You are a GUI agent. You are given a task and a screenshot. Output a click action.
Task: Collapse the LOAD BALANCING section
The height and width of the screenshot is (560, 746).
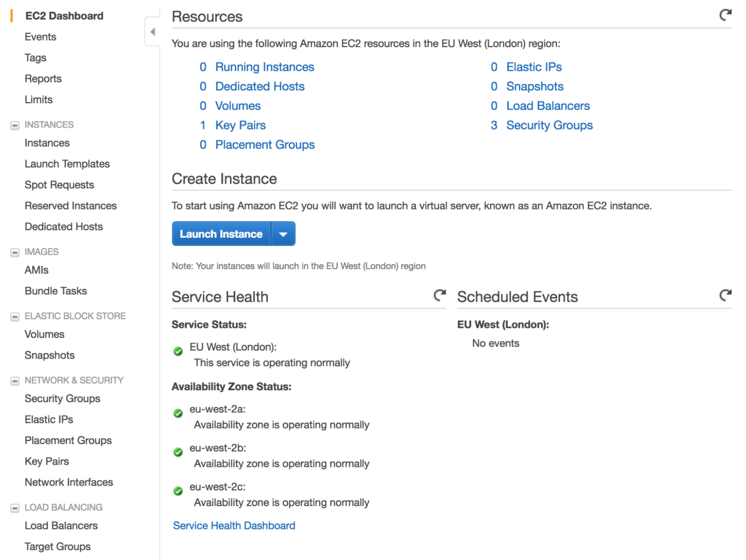pos(15,508)
